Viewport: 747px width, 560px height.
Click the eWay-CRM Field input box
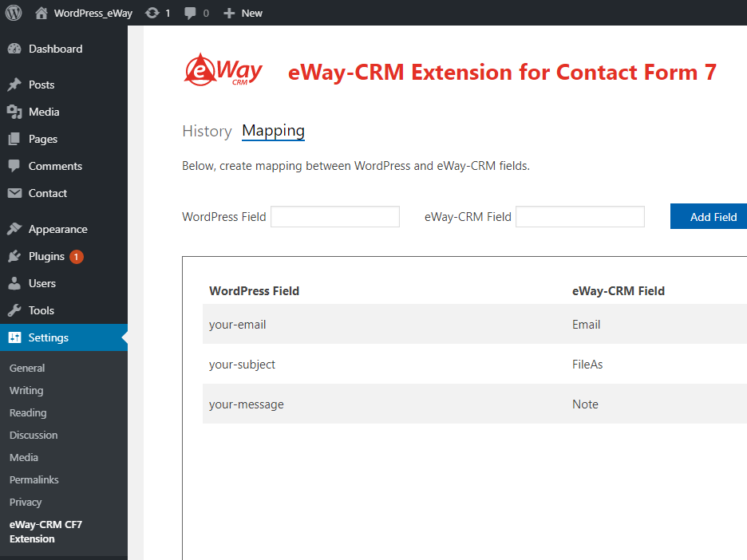click(x=579, y=217)
